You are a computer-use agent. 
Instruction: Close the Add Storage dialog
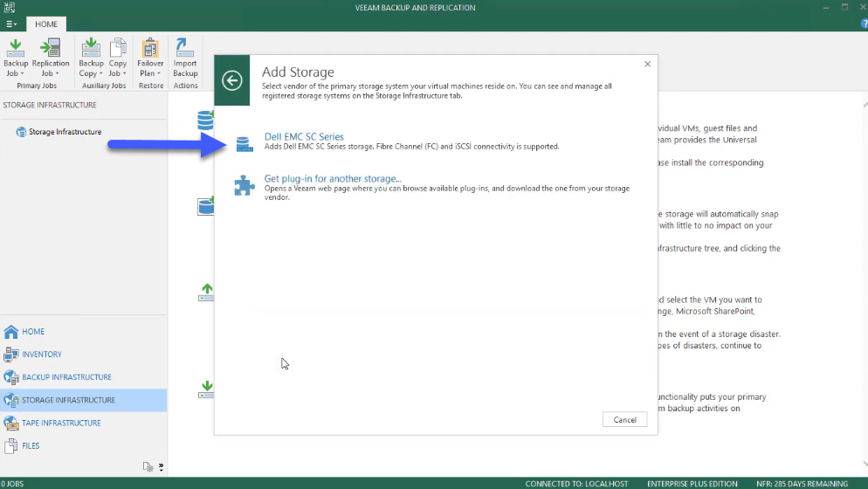pyautogui.click(x=647, y=65)
